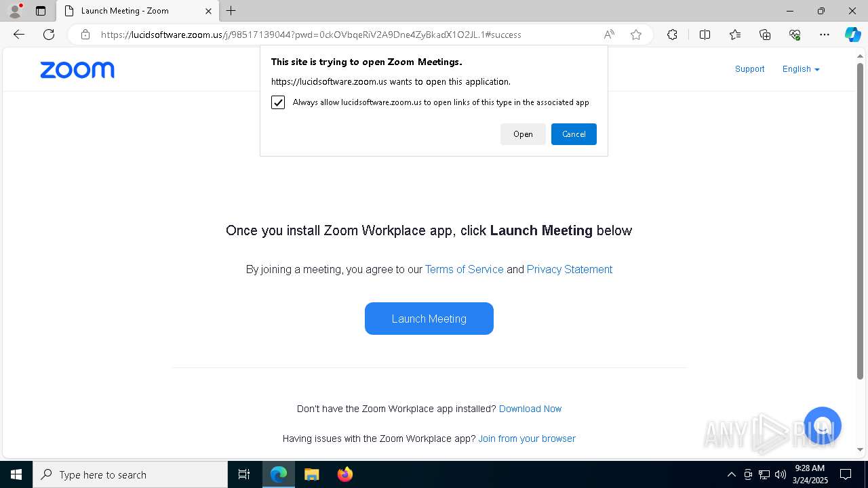Uncheck Always allow lucidsoftware.zoom.us checkbox

click(278, 102)
